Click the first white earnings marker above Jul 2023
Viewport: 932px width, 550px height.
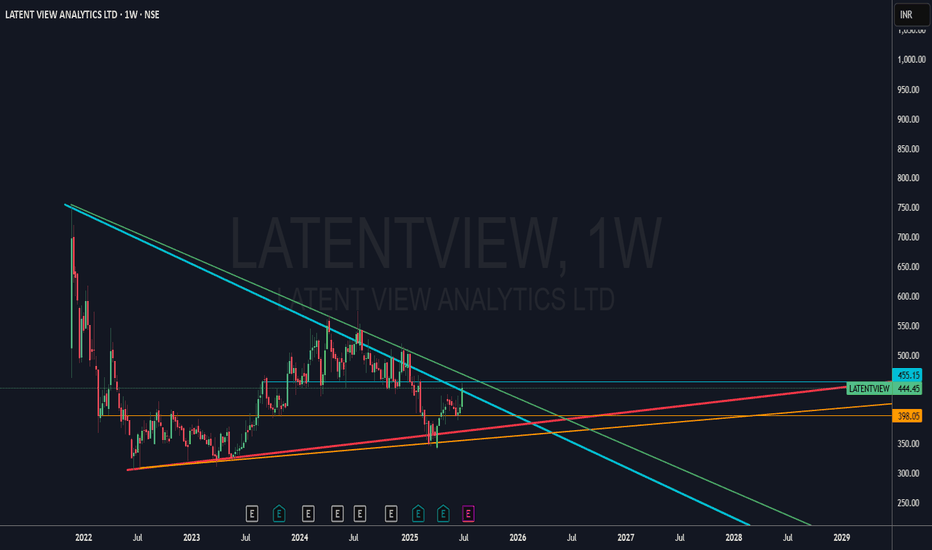click(252, 513)
